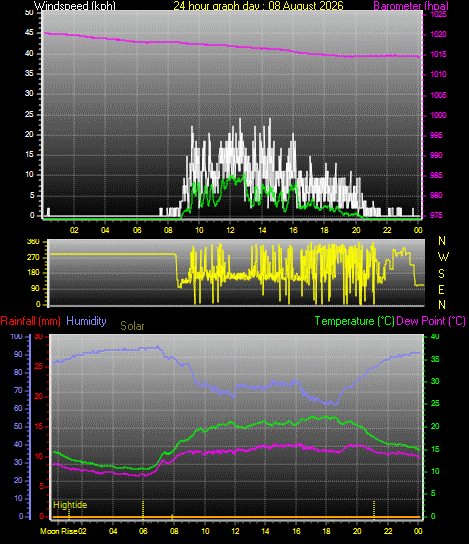Click hour 04 under the windspeed graph
Image resolution: width=469 pixels, height=544 pixels.
point(105,230)
